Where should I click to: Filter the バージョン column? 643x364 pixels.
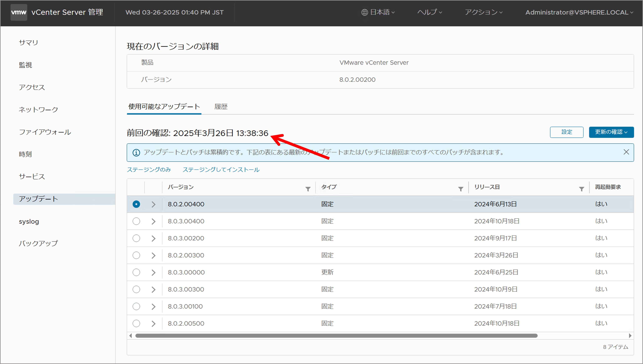(x=308, y=189)
